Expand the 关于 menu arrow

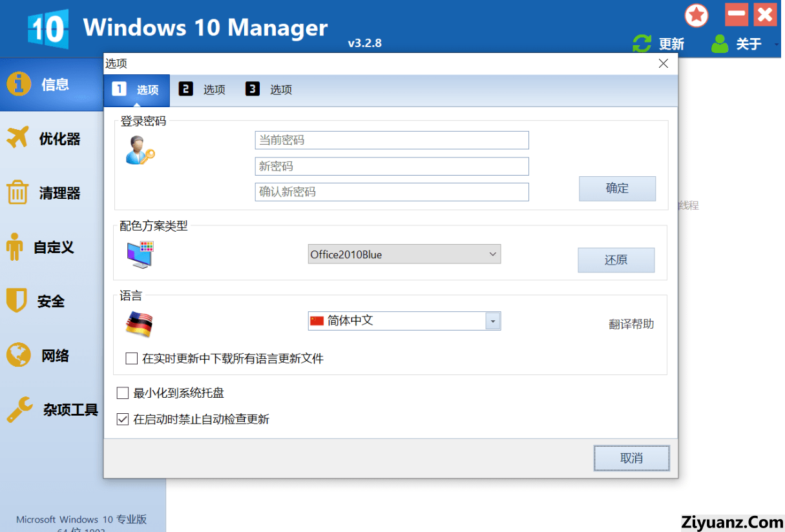click(776, 45)
